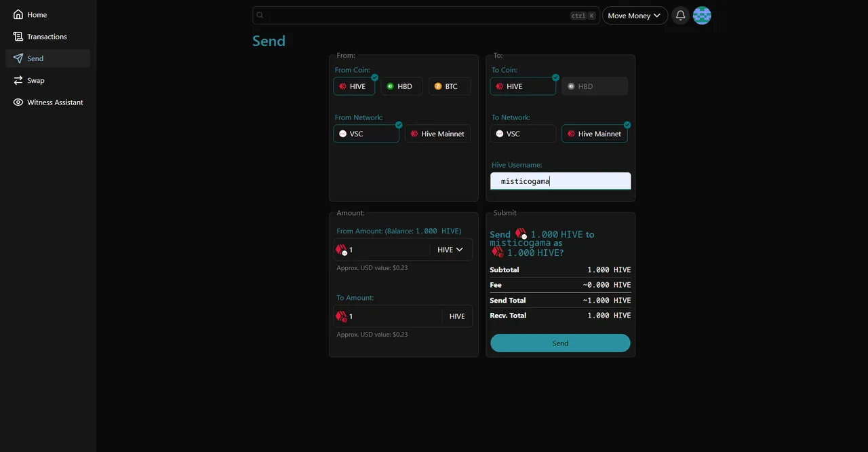This screenshot has width=868, height=452.
Task: Click the Approx. USD value under To Amount
Action: [x=372, y=334]
